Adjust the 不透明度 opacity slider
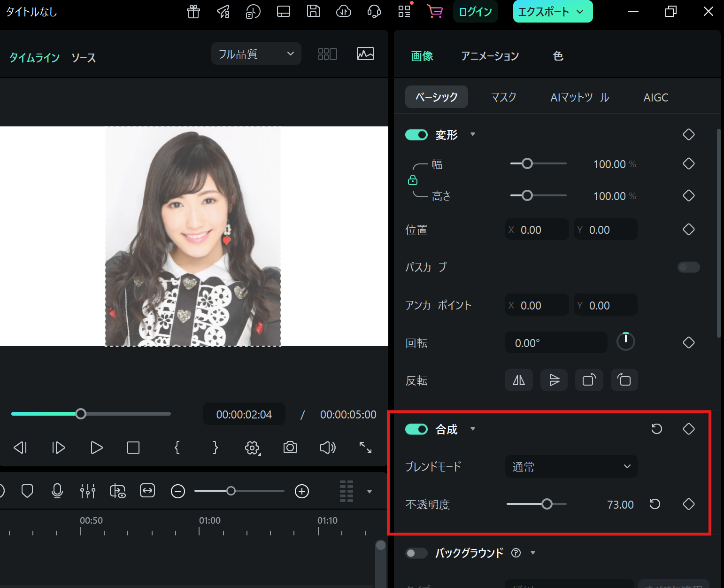Screen dimensions: 724x588 pyautogui.click(x=536, y=504)
